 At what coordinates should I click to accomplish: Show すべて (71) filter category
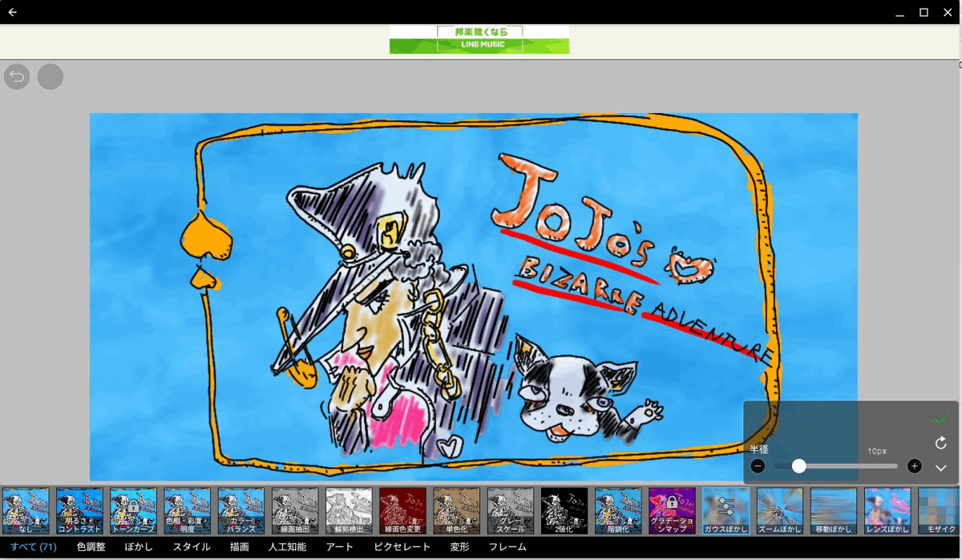point(33,547)
